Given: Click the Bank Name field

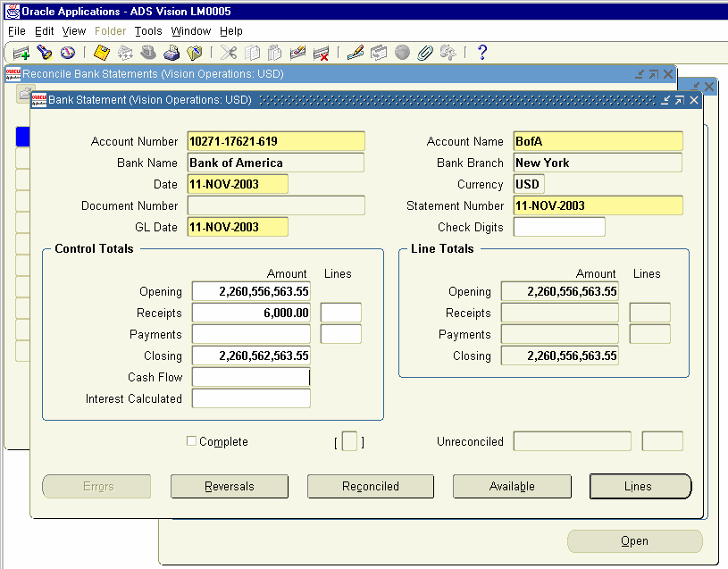Looking at the screenshot, I should (x=276, y=163).
